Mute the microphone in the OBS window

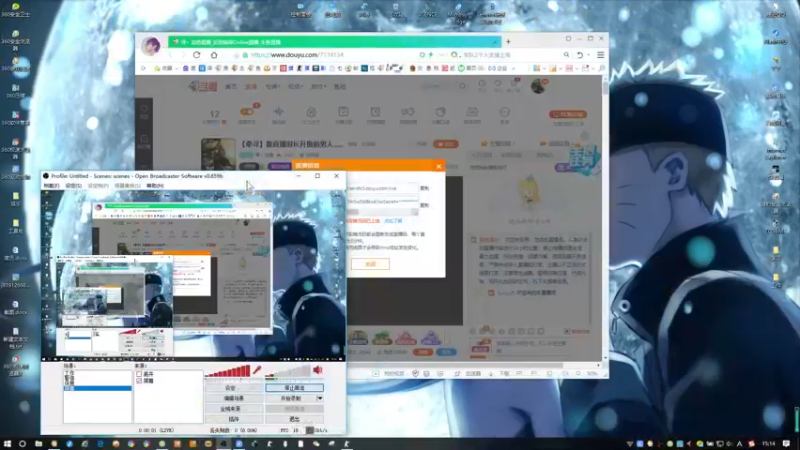click(257, 370)
